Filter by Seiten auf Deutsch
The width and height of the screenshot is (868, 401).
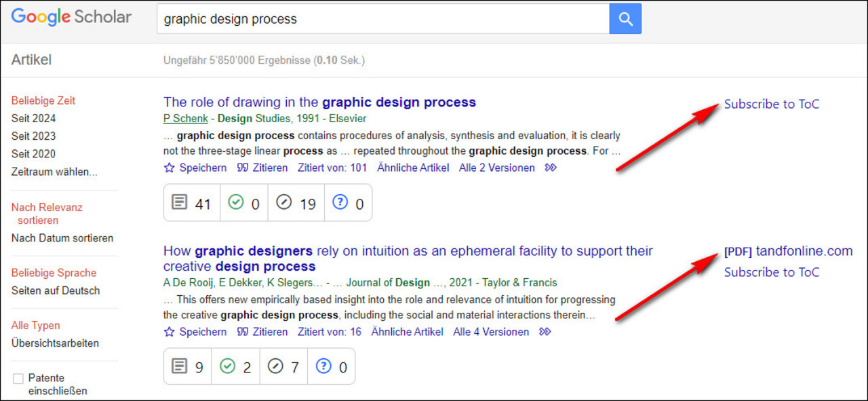tap(56, 290)
